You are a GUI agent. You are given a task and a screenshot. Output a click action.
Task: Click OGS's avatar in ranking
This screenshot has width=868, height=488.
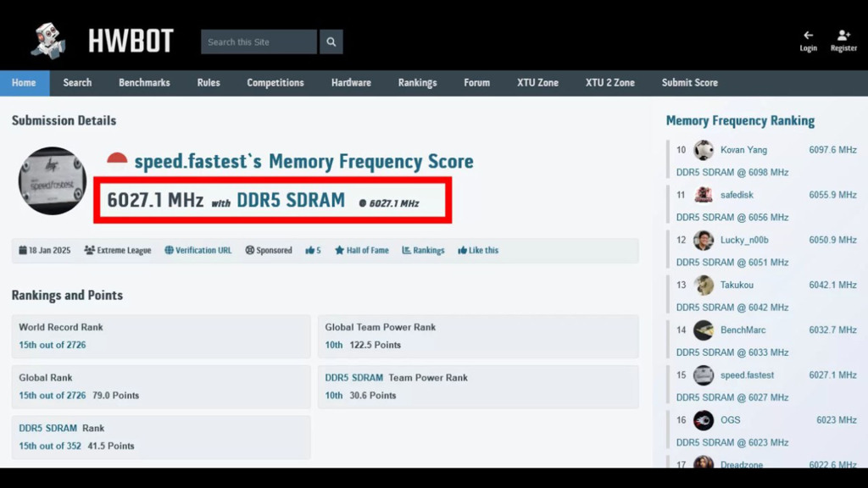[704, 420]
